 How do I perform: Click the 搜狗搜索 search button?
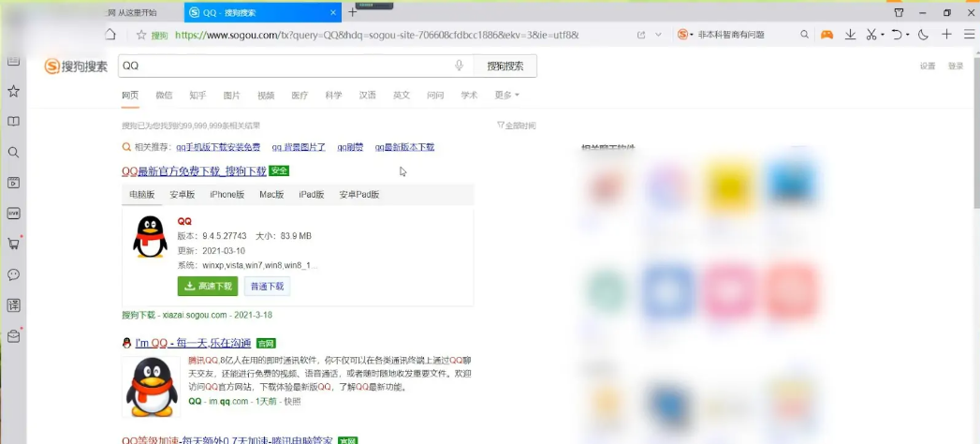click(x=505, y=66)
